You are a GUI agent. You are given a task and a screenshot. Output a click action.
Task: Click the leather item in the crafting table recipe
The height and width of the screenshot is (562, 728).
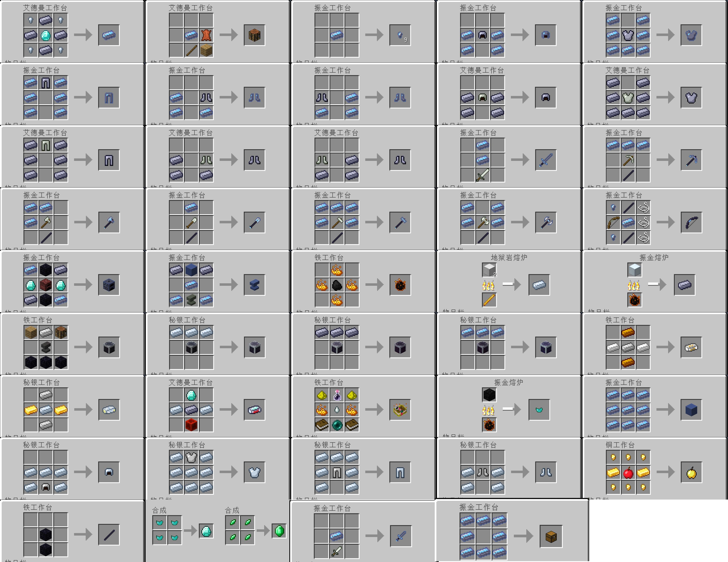(x=206, y=35)
